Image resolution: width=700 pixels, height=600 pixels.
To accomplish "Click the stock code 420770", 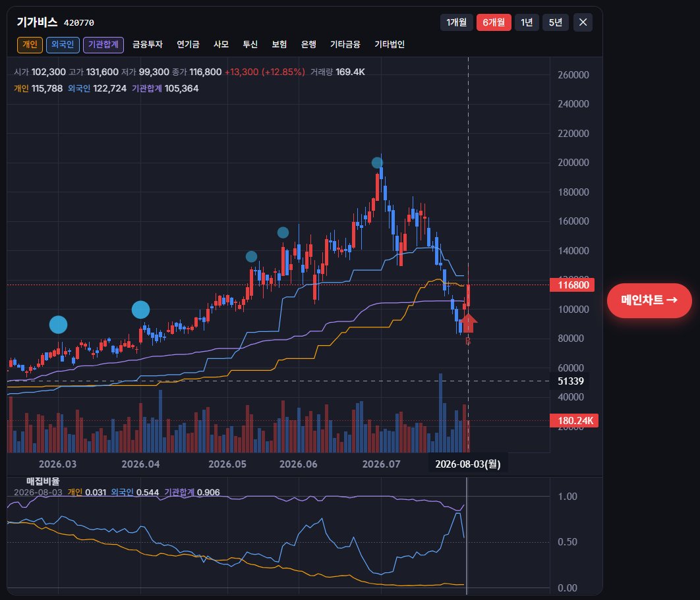I will (x=79, y=23).
